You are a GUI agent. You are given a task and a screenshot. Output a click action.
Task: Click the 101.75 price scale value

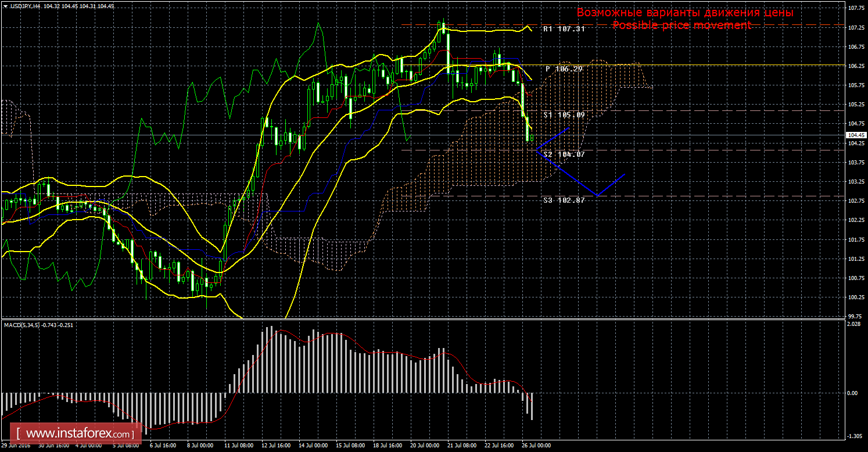click(x=856, y=239)
